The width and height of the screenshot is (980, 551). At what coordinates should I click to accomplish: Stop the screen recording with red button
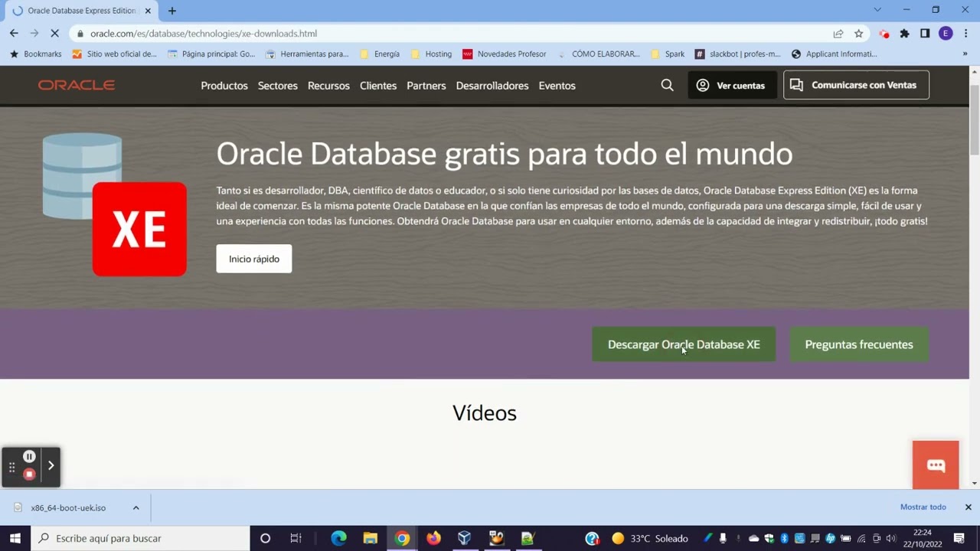pos(29,474)
